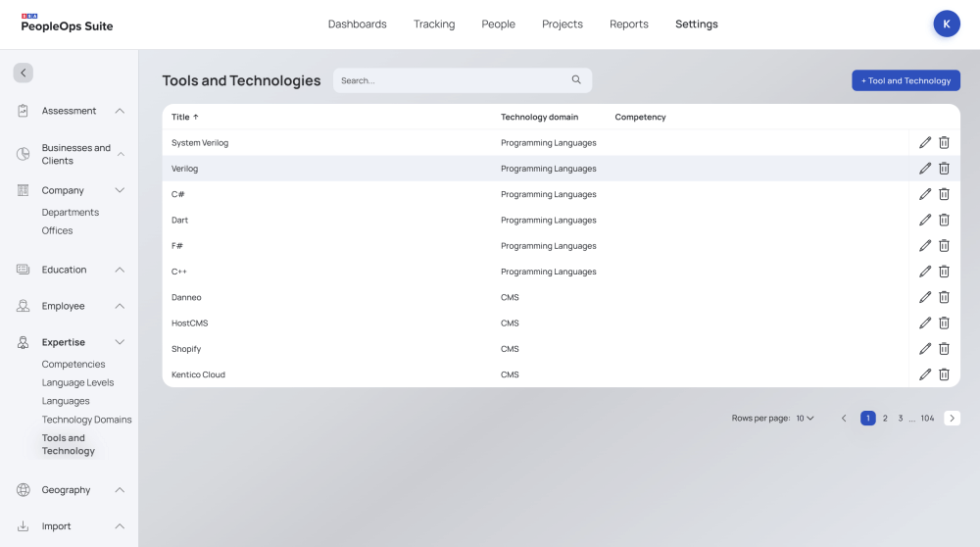Edit the Verilog entry
This screenshot has width=980, height=547.
click(925, 169)
